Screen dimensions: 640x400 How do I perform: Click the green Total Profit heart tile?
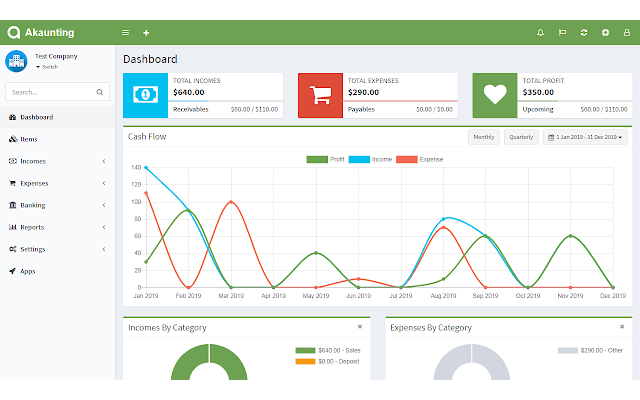point(495,96)
